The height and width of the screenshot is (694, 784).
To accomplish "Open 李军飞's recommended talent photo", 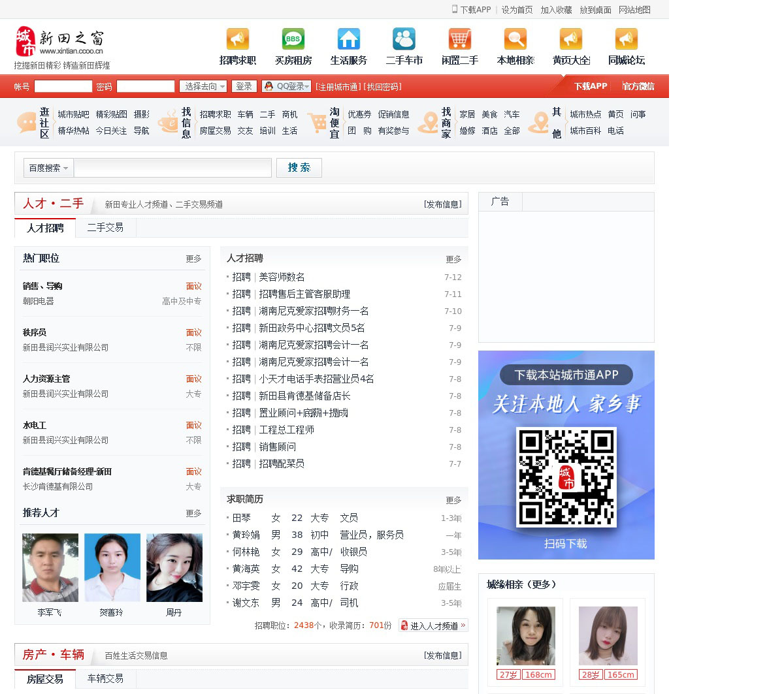I will [x=50, y=567].
